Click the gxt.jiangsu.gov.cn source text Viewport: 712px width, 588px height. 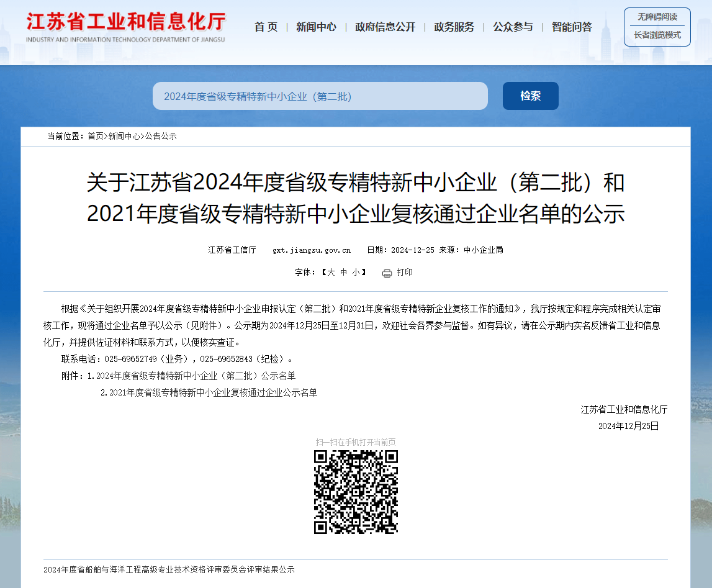point(312,250)
